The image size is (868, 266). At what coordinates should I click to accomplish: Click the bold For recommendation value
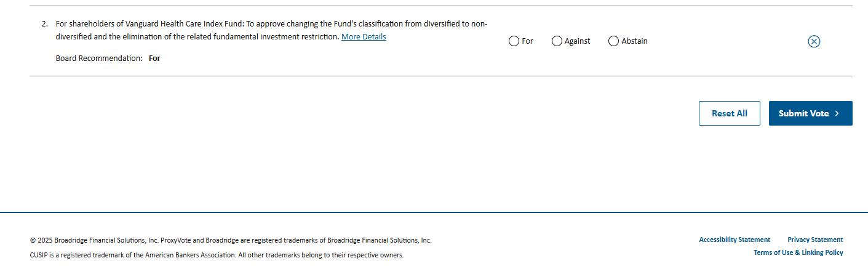[x=154, y=58]
